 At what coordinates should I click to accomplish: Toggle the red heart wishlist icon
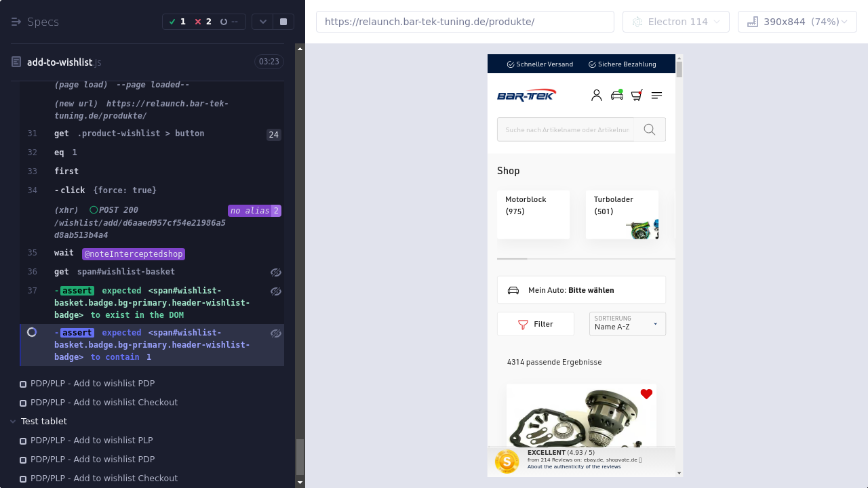click(x=646, y=394)
